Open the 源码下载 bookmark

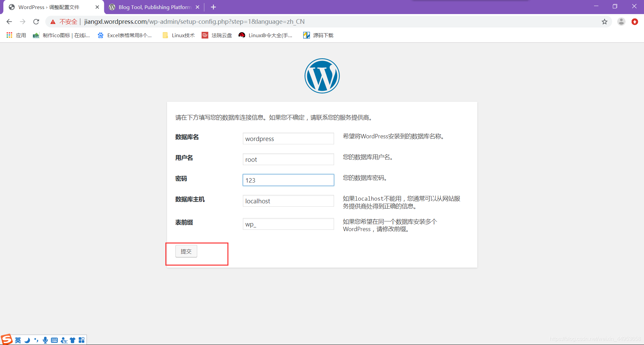coord(318,35)
